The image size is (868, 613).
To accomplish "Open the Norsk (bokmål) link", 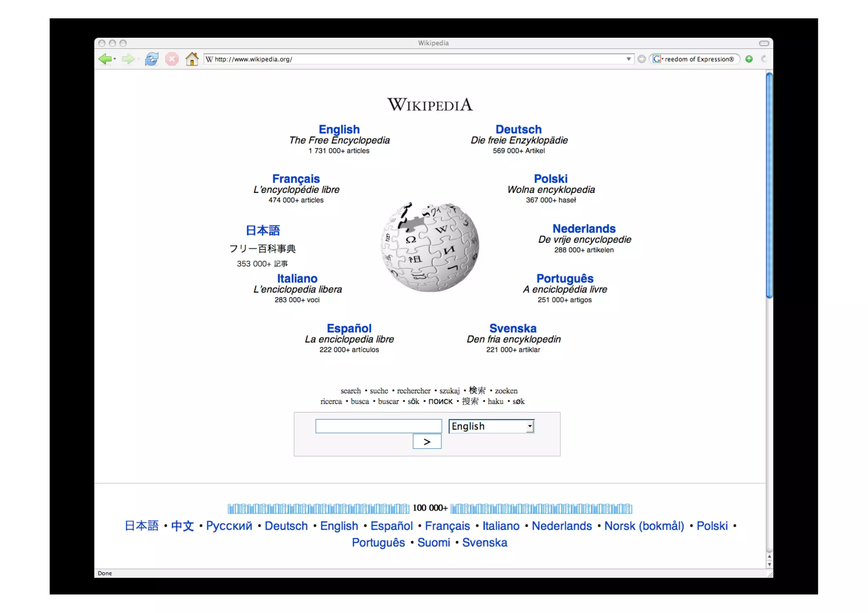I will coord(644,526).
